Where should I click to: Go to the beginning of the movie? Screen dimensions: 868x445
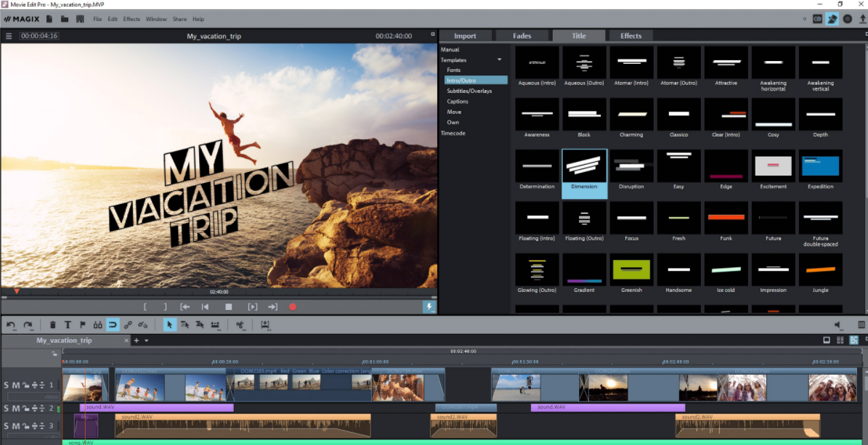[205, 306]
